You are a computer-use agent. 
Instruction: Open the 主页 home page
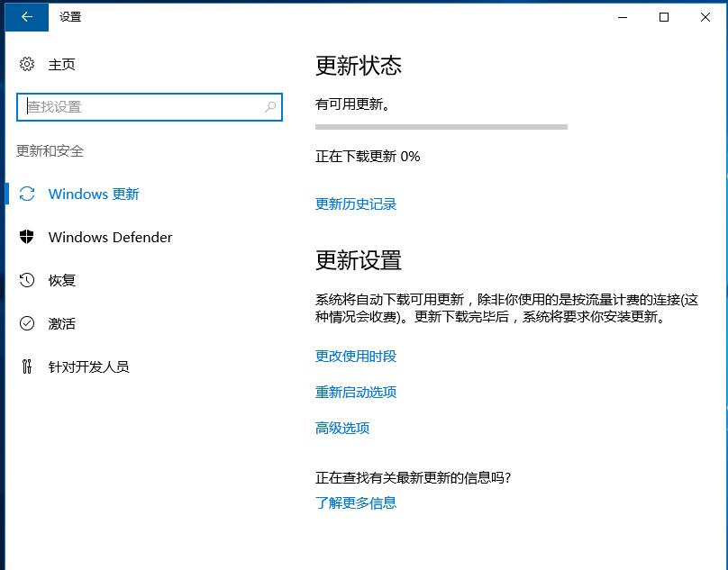point(61,64)
